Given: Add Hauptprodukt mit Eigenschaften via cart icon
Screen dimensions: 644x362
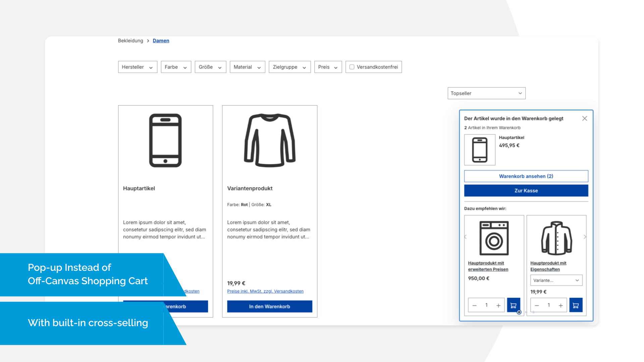Looking at the screenshot, I should point(576,305).
